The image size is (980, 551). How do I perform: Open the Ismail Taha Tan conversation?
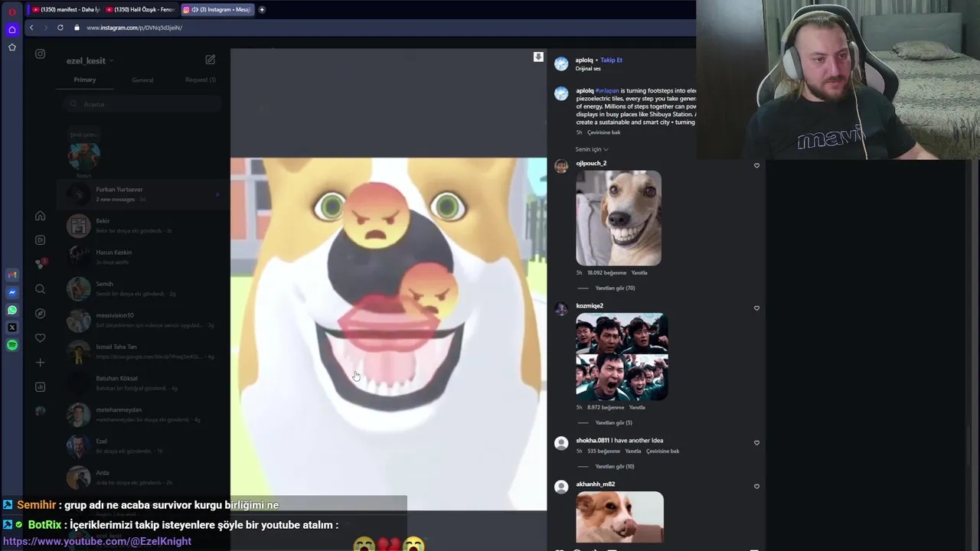click(x=142, y=351)
